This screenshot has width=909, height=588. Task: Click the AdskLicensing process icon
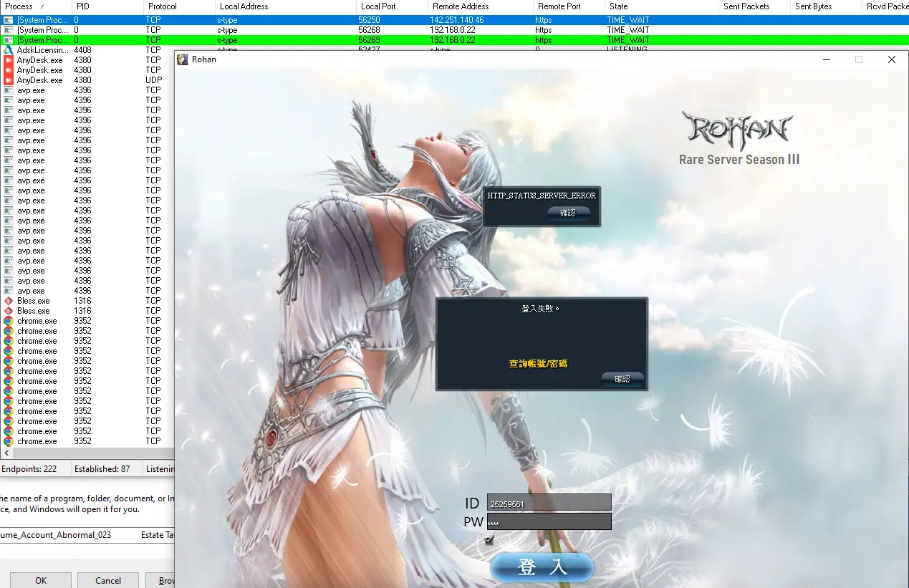tap(8, 50)
